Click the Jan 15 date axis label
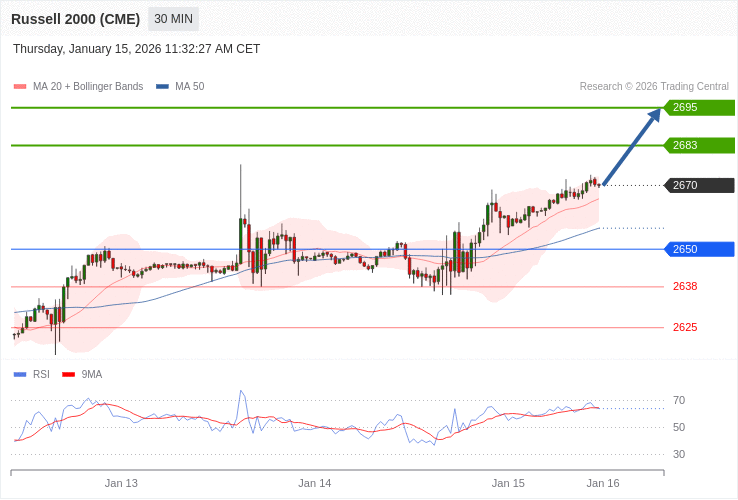The width and height of the screenshot is (738, 500). [508, 483]
